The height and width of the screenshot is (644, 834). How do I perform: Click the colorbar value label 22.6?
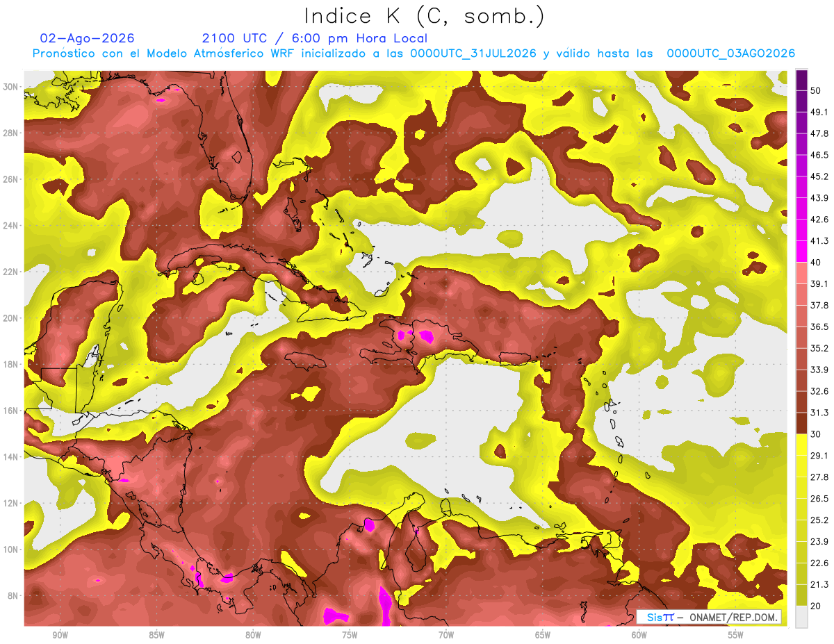point(820,563)
